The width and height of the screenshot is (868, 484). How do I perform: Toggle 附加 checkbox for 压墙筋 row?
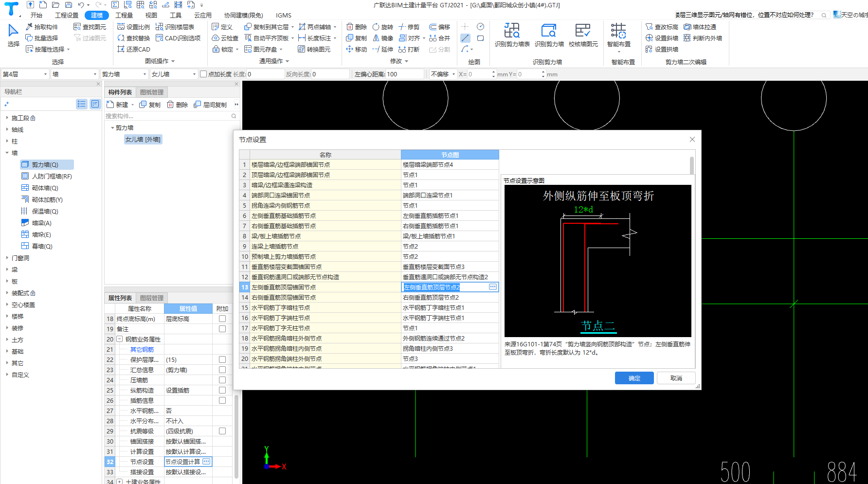(222, 380)
